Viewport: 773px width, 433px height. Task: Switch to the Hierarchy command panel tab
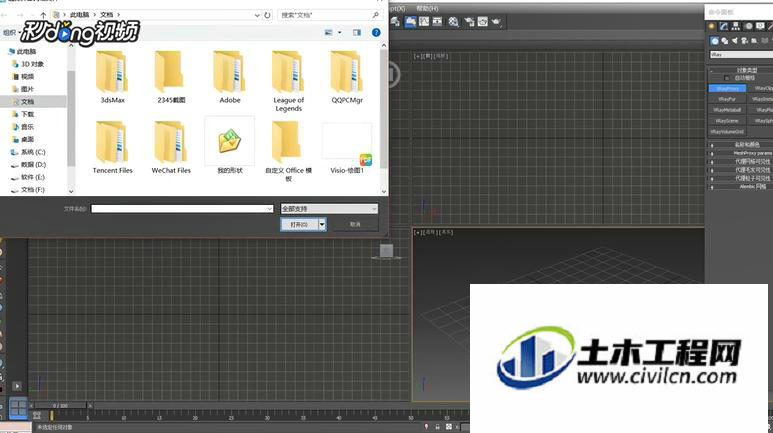tap(736, 26)
